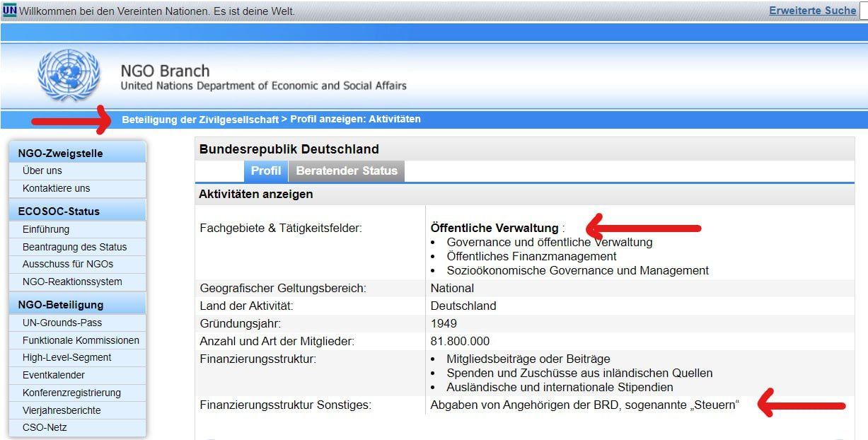Viewport: 868px width, 440px height.
Task: Click Sozioökonomische Governance und Management item
Action: pyautogui.click(x=577, y=270)
